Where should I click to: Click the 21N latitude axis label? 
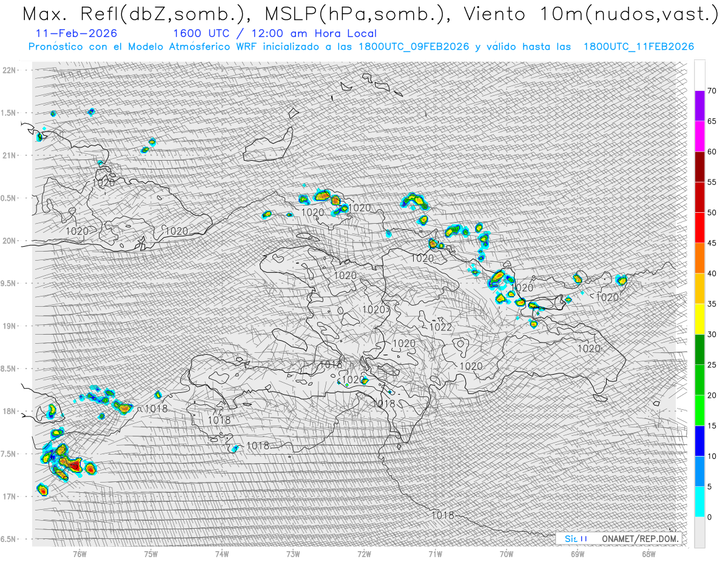tap(9, 156)
